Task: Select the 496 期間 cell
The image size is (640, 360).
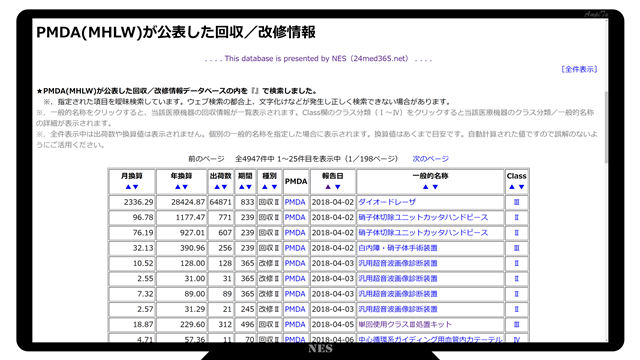Action: [x=245, y=324]
